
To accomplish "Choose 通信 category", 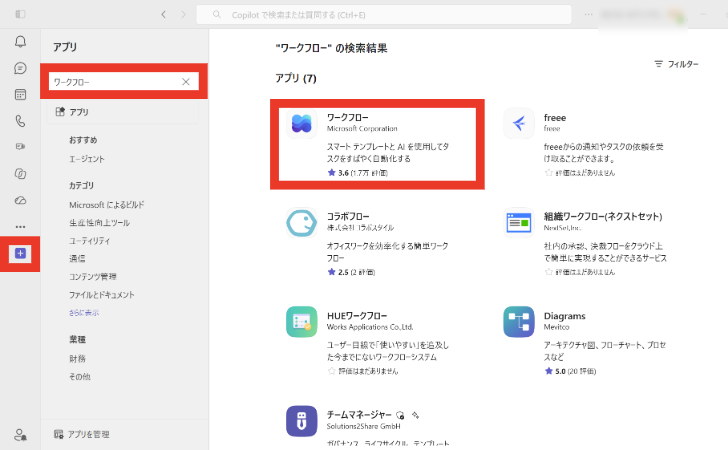I will coord(77,259).
